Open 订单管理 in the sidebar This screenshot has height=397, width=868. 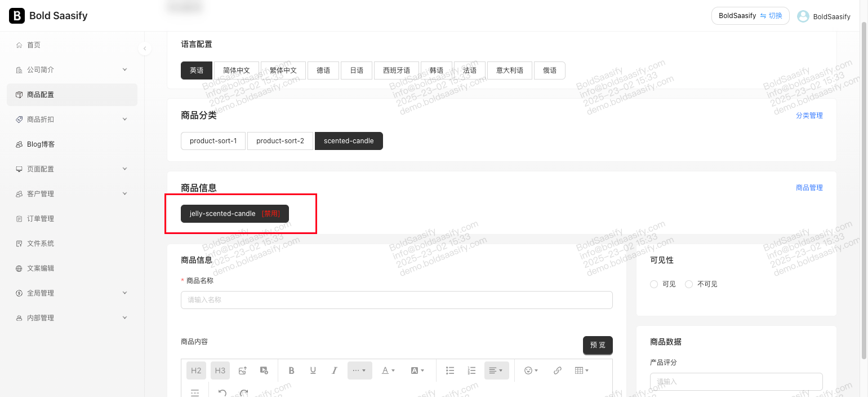[x=72, y=219]
